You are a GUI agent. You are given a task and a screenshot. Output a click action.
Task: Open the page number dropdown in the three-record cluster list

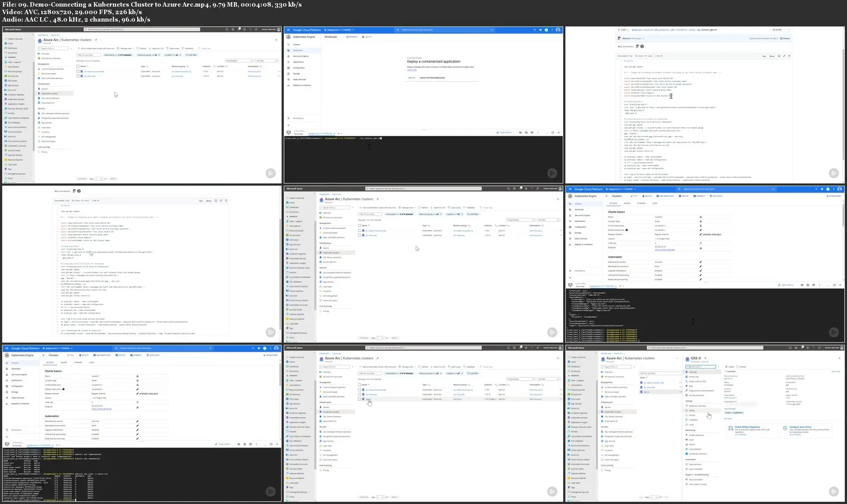381,497
